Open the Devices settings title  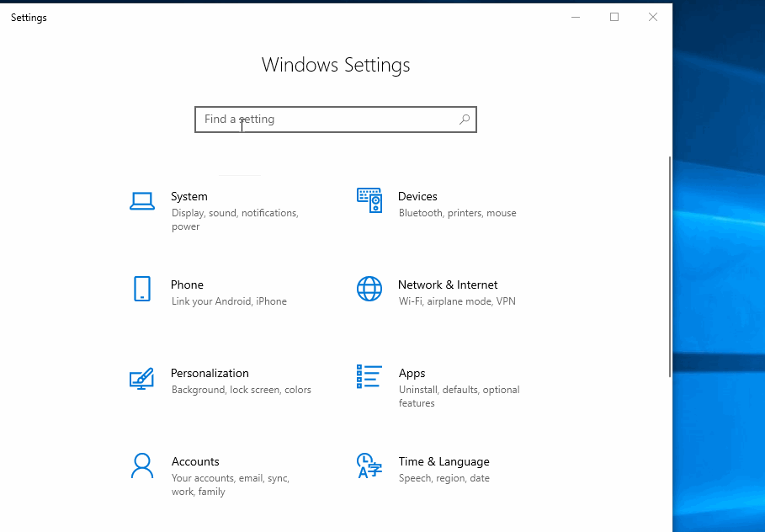coord(417,196)
